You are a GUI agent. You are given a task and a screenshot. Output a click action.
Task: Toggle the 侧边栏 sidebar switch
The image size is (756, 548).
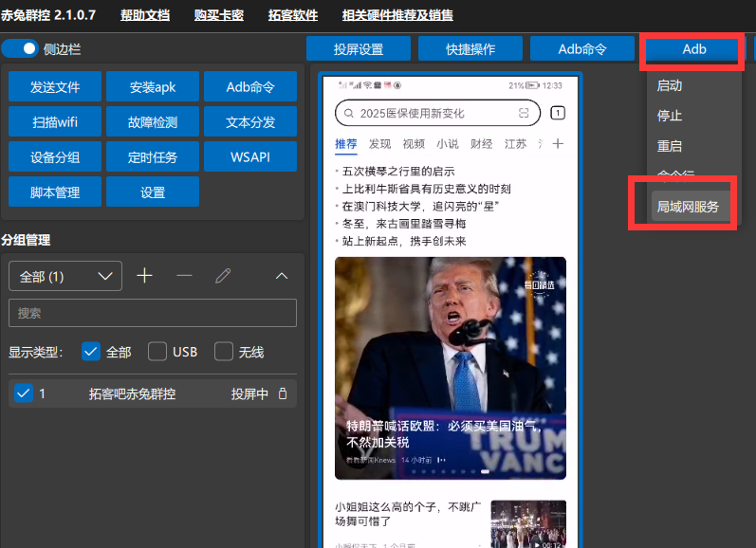pyautogui.click(x=20, y=48)
